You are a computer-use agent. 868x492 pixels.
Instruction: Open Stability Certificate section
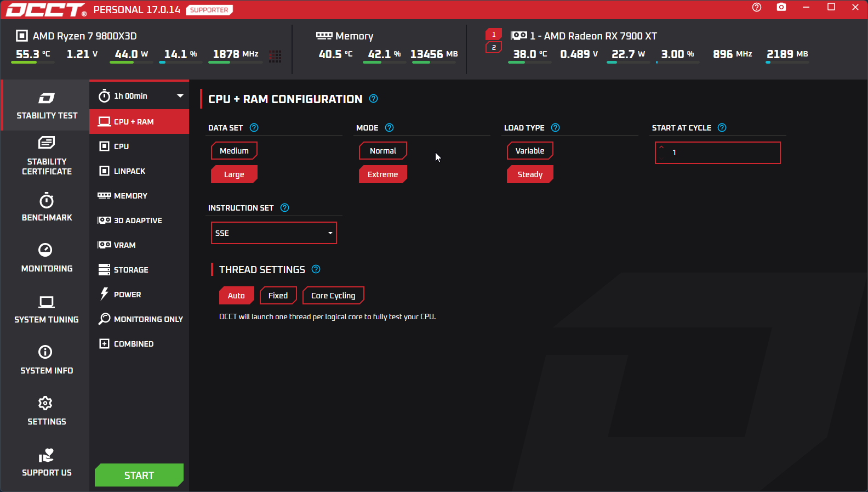click(x=46, y=156)
